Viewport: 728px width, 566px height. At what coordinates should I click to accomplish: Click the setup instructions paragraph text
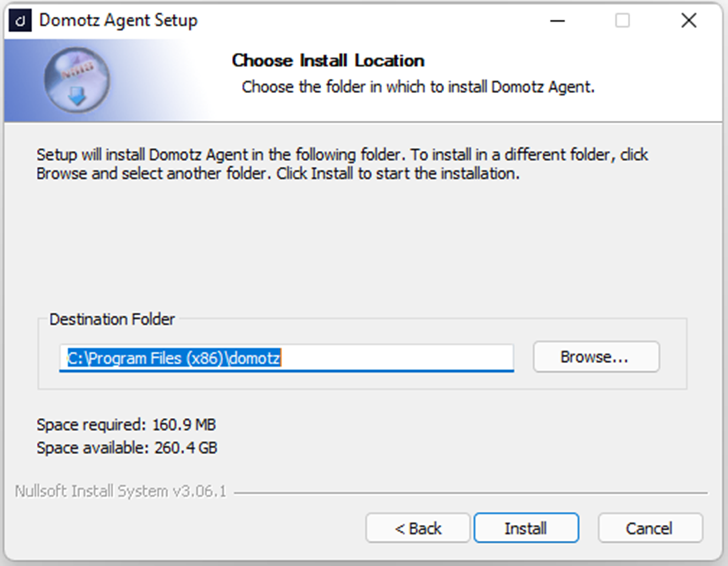342,163
